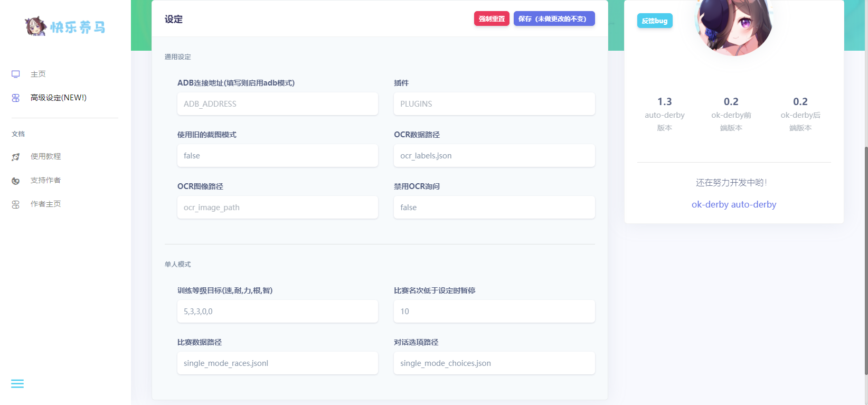Click the 保存 (未做更改的不变) button
The image size is (868, 405).
click(554, 18)
